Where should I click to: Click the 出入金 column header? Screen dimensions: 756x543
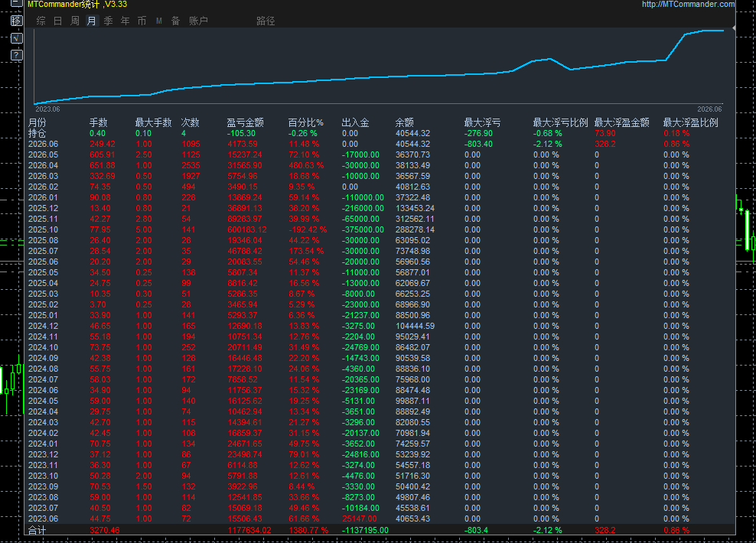pos(355,122)
